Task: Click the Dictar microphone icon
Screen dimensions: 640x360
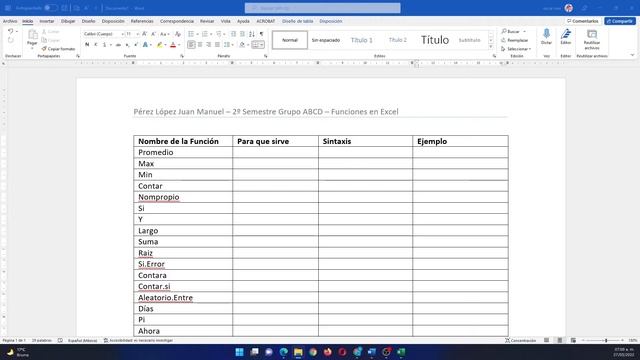Action: pos(546,34)
